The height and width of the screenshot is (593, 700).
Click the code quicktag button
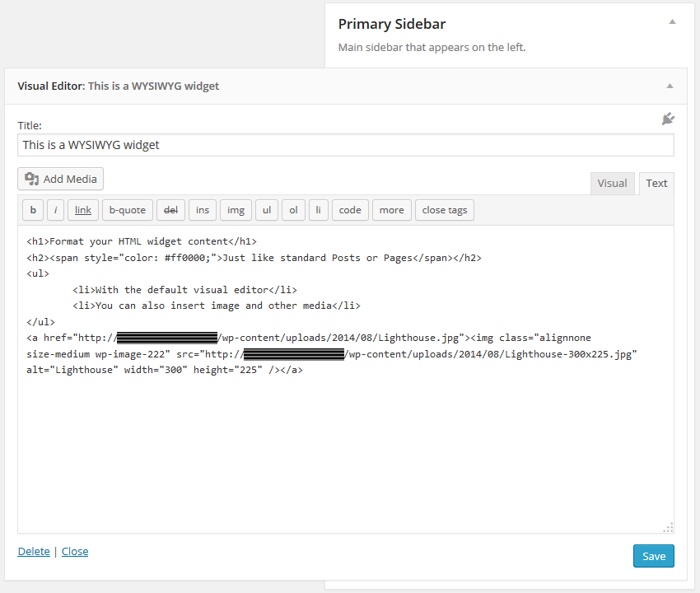tap(350, 210)
